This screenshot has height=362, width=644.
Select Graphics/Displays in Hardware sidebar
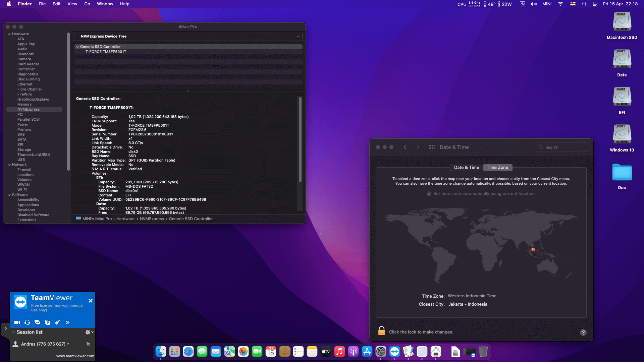coord(33,99)
